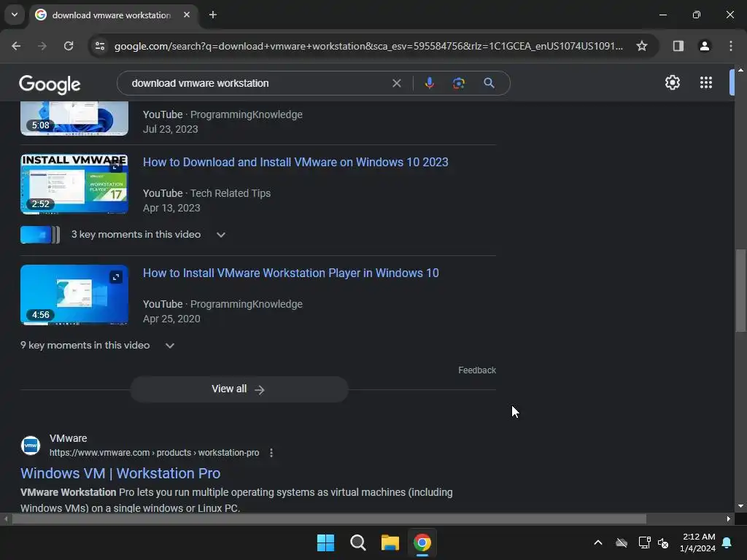The image size is (747, 560).
Task: Open Chrome profile menu
Action: [704, 46]
